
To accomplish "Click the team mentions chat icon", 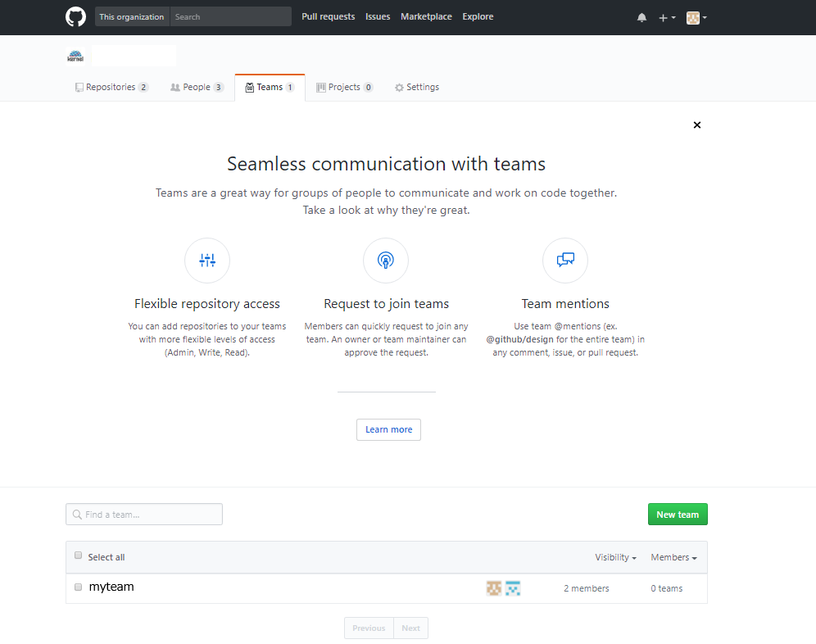I will (565, 261).
